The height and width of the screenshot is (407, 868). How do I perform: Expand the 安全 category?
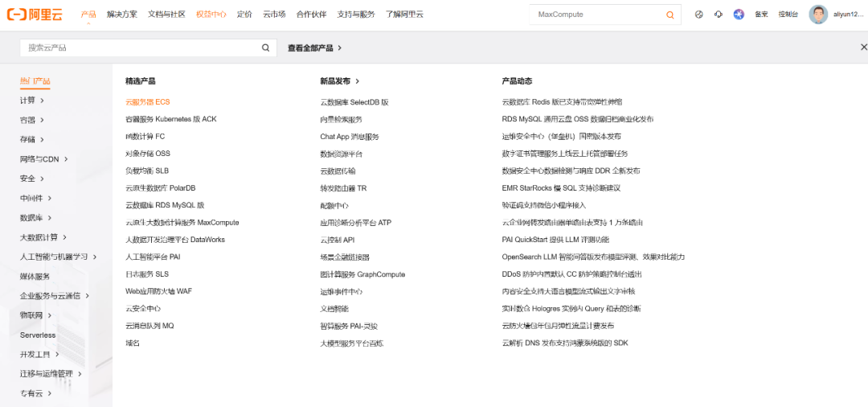click(x=32, y=179)
